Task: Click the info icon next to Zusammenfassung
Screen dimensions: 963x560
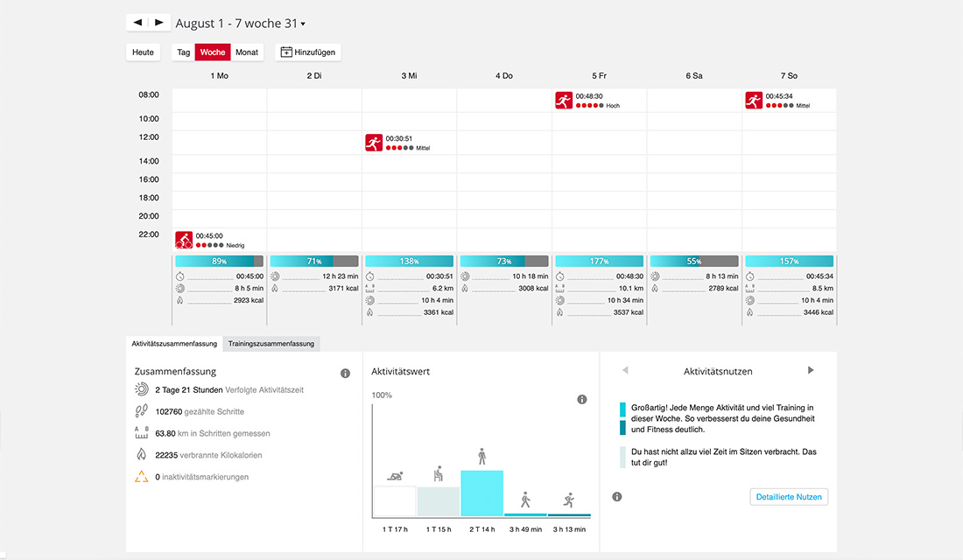Action: (345, 374)
